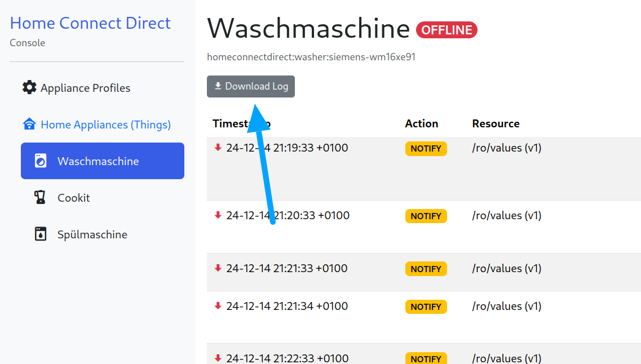The image size is (641, 364).
Task: Click the Resource column header
Action: coord(496,123)
